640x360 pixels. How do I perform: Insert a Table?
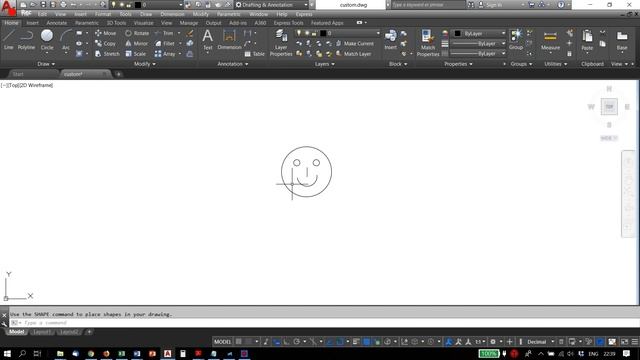pyautogui.click(x=254, y=54)
